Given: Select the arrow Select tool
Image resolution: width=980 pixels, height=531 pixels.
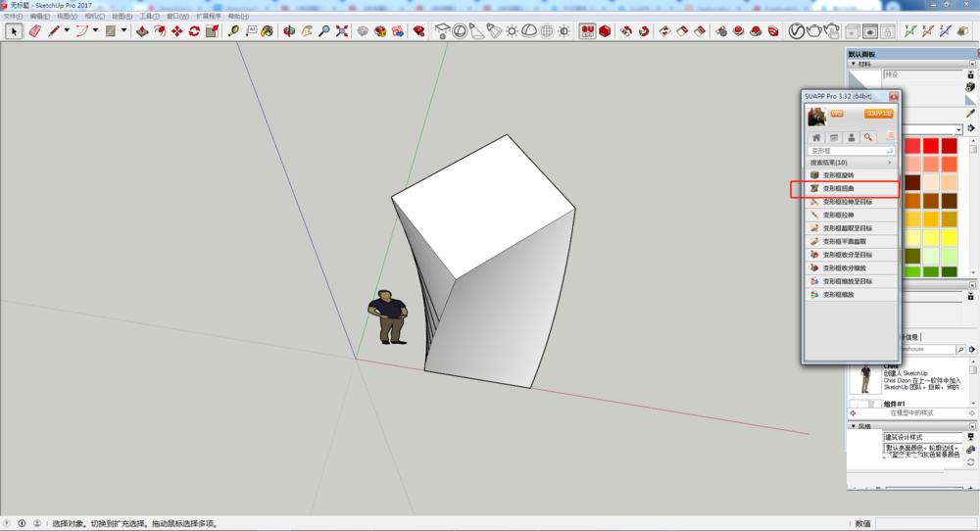Looking at the screenshot, I should point(14,31).
